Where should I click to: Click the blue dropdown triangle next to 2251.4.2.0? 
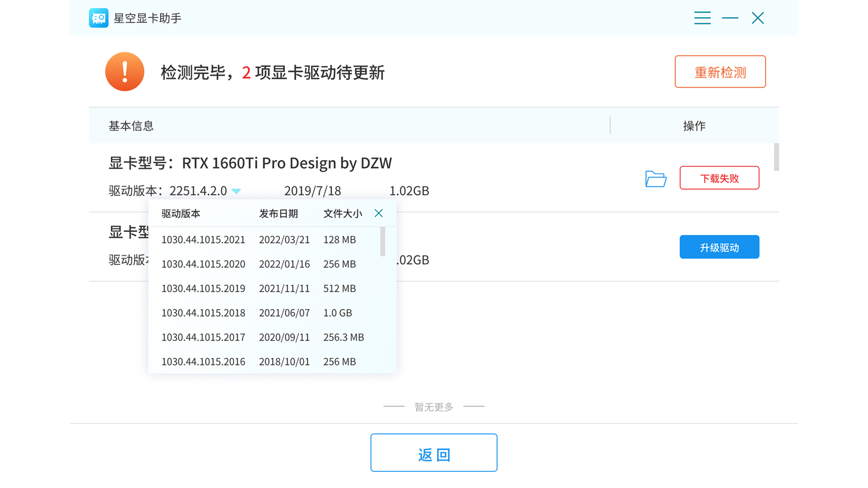click(x=236, y=191)
